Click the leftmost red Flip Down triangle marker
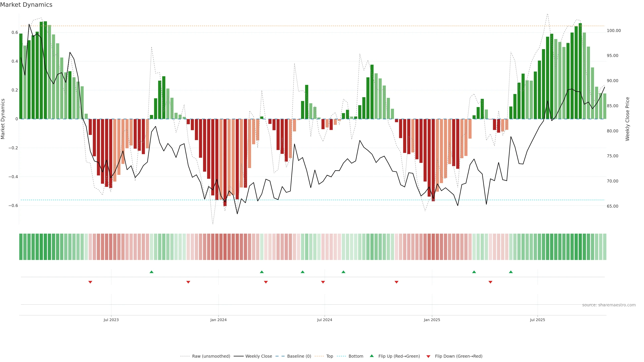 point(90,282)
